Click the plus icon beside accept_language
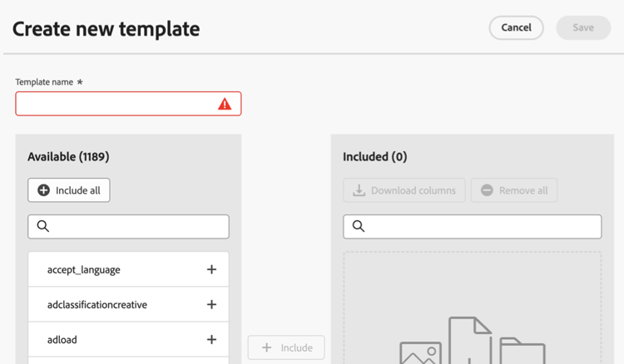The width and height of the screenshot is (624, 364). tap(211, 270)
